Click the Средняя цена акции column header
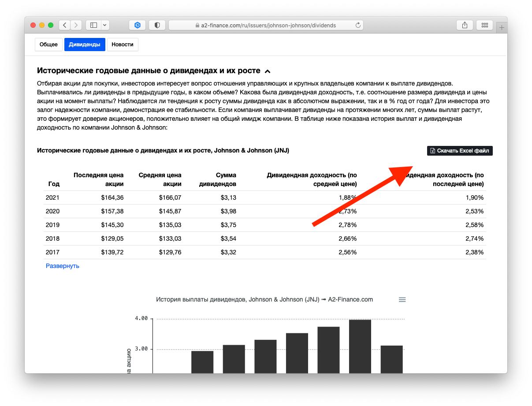 click(160, 179)
